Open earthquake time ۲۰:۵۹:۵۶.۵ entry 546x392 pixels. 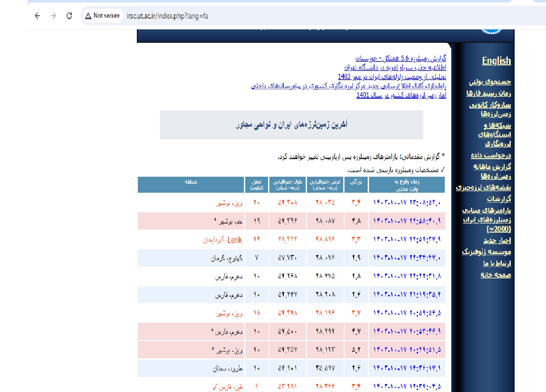pos(407,313)
